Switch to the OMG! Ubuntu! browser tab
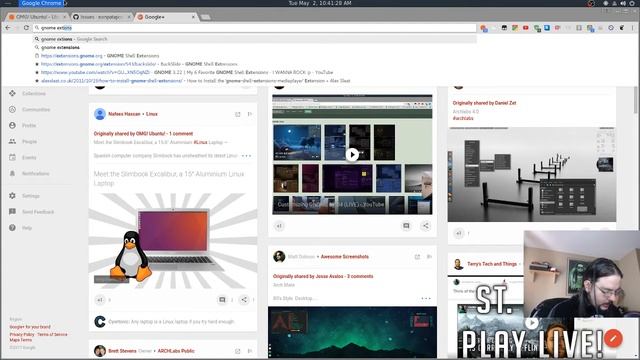This screenshot has height=360, width=640. (x=37, y=17)
